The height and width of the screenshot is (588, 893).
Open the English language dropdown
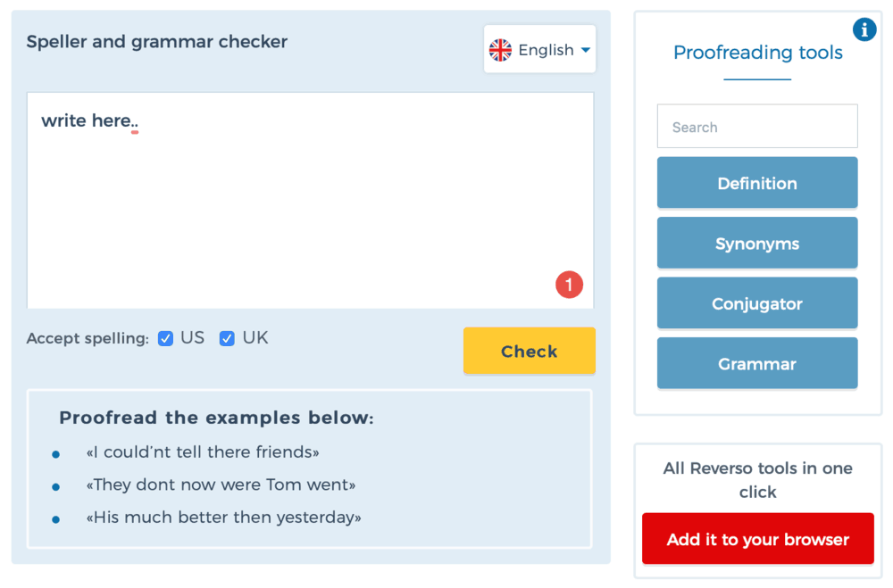click(x=539, y=49)
